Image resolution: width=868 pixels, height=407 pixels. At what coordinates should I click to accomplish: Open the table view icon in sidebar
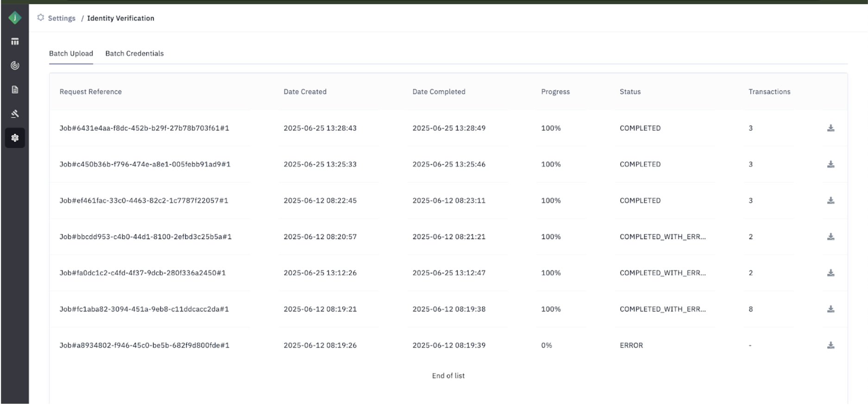point(15,42)
